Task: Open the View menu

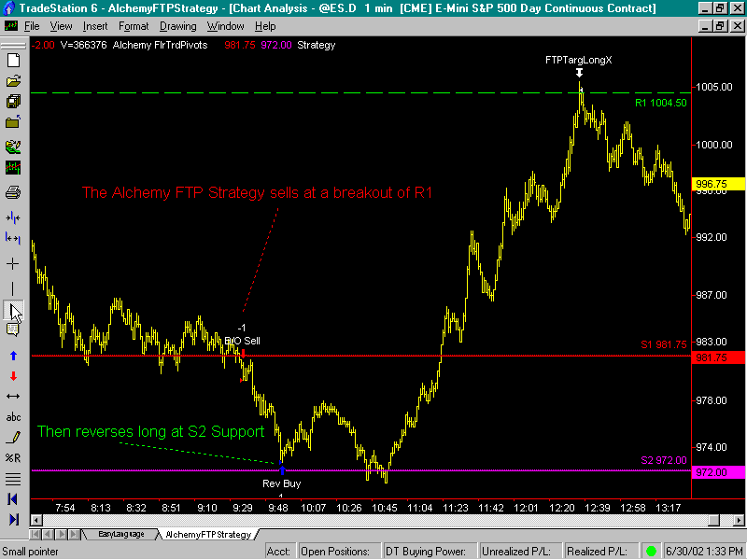Action: pos(61,26)
